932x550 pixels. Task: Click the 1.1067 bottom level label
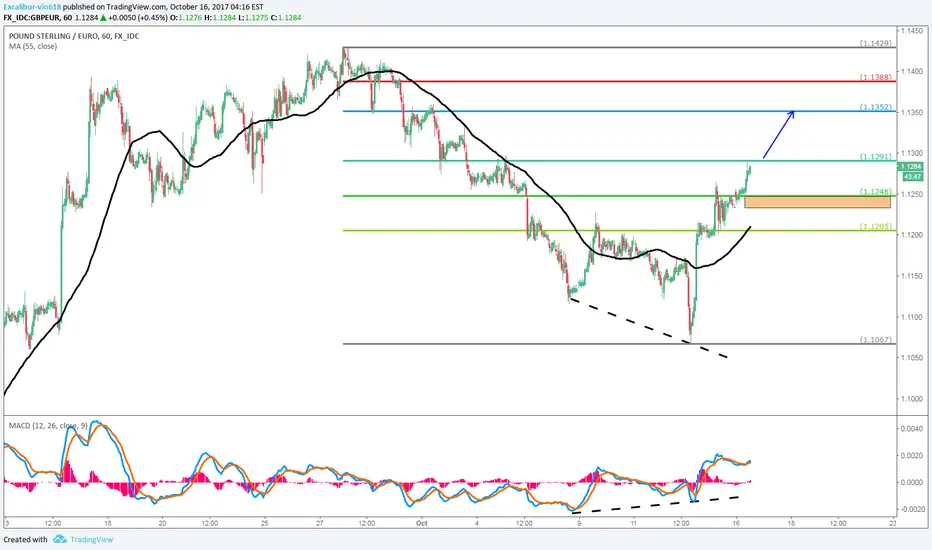tap(876, 340)
